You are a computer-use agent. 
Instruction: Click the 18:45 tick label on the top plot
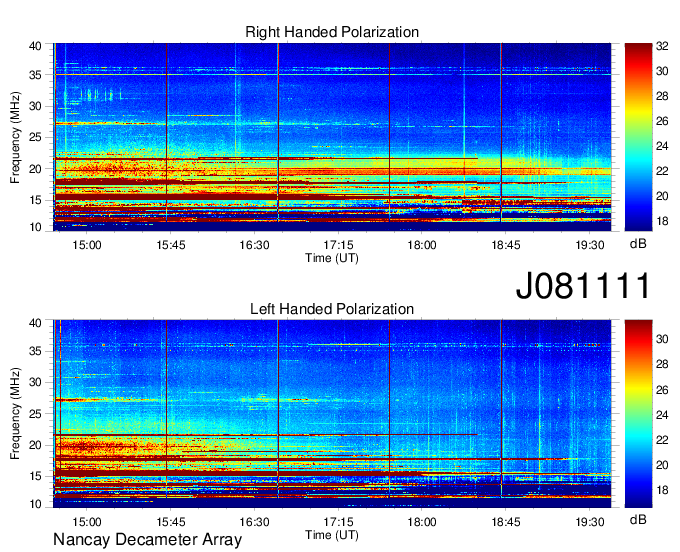[x=506, y=245]
